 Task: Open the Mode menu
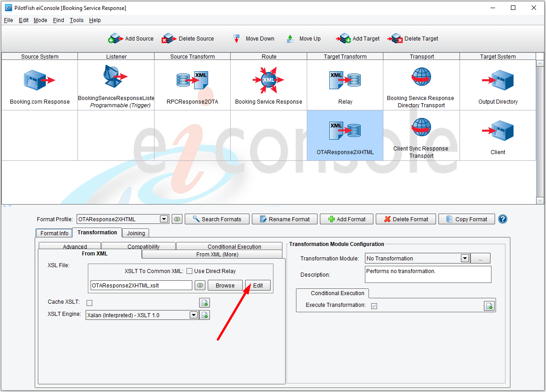point(41,20)
